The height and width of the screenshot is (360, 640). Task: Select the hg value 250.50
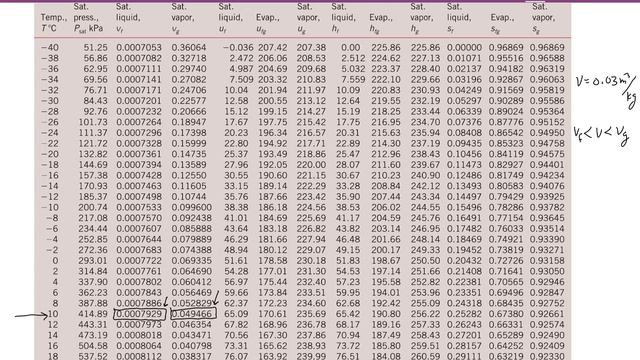coord(425,260)
